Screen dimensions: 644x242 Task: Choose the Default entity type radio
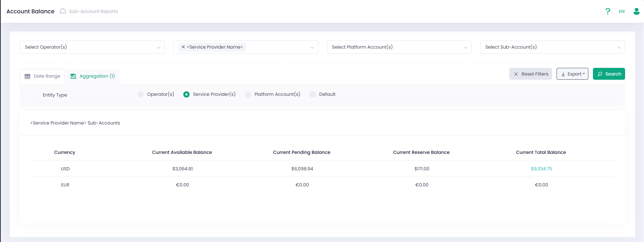tap(313, 94)
